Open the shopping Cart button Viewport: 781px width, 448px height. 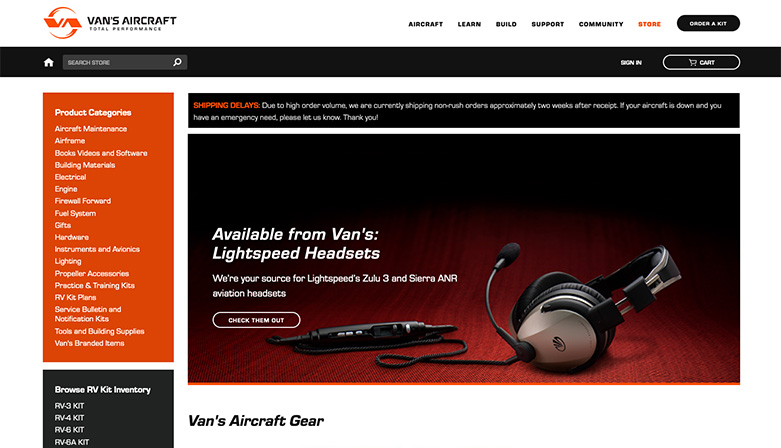[x=701, y=62]
